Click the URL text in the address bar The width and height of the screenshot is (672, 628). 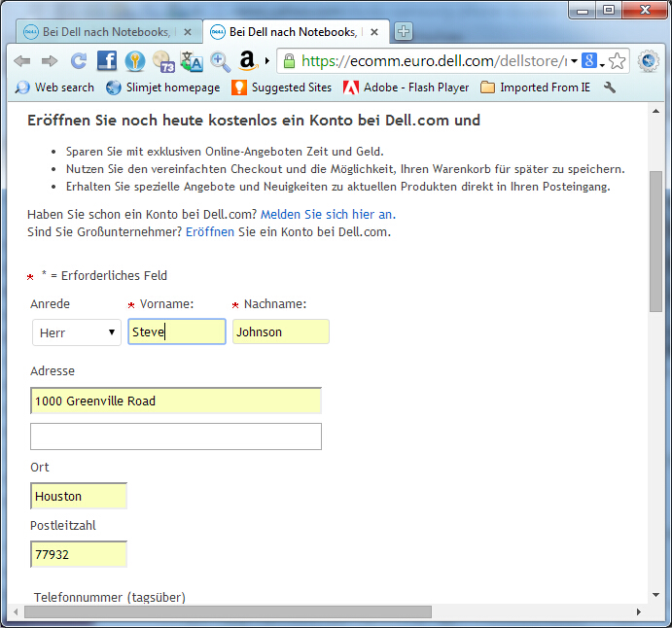[x=434, y=61]
